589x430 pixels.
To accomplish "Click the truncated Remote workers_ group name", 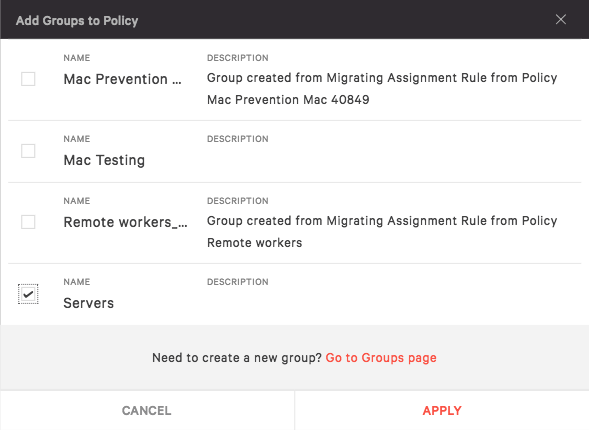I will click(x=125, y=222).
